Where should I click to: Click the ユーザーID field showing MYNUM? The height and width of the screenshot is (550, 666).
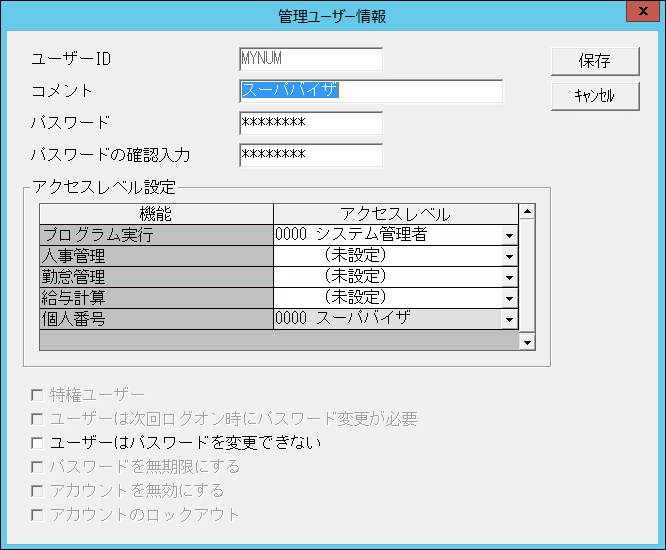point(311,59)
